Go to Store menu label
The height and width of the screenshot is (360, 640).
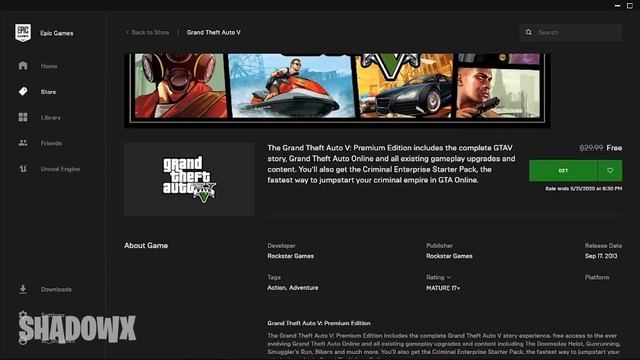tap(48, 92)
